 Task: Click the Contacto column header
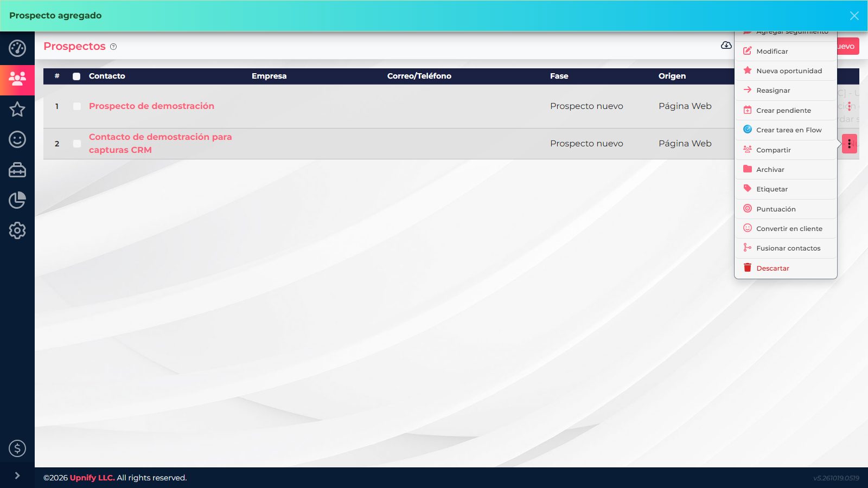tap(107, 76)
